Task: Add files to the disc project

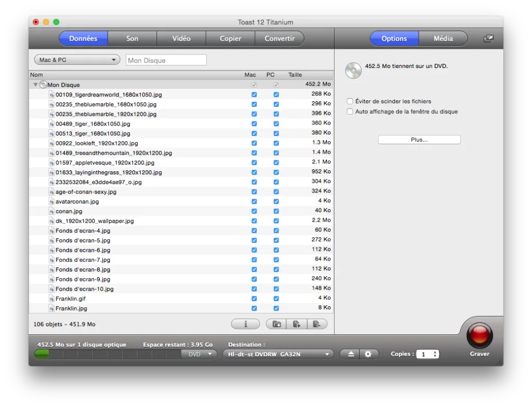Action: tap(297, 323)
